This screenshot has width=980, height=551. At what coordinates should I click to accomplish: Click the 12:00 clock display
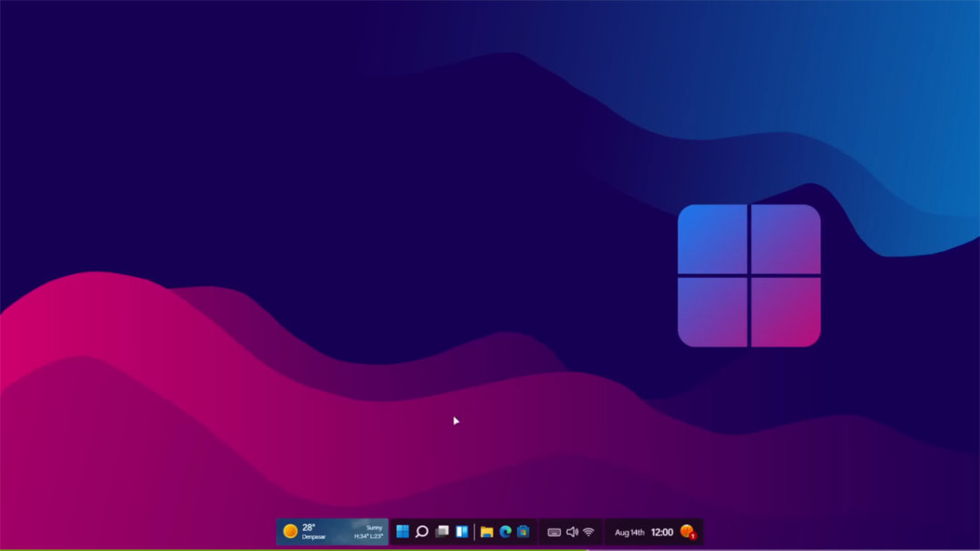661,532
